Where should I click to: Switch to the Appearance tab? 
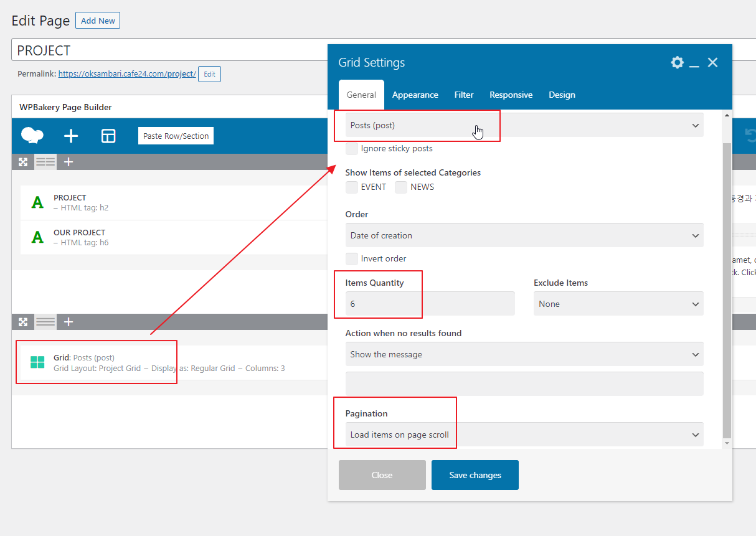tap(415, 95)
